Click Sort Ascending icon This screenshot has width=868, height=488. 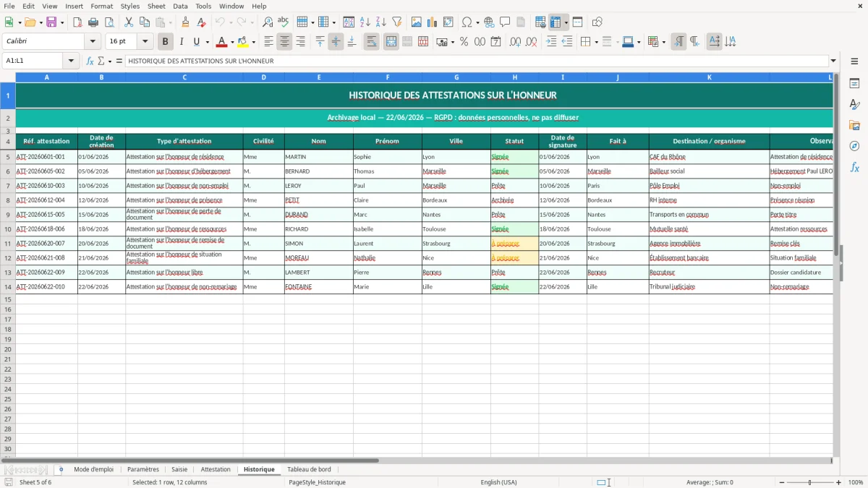click(x=365, y=22)
